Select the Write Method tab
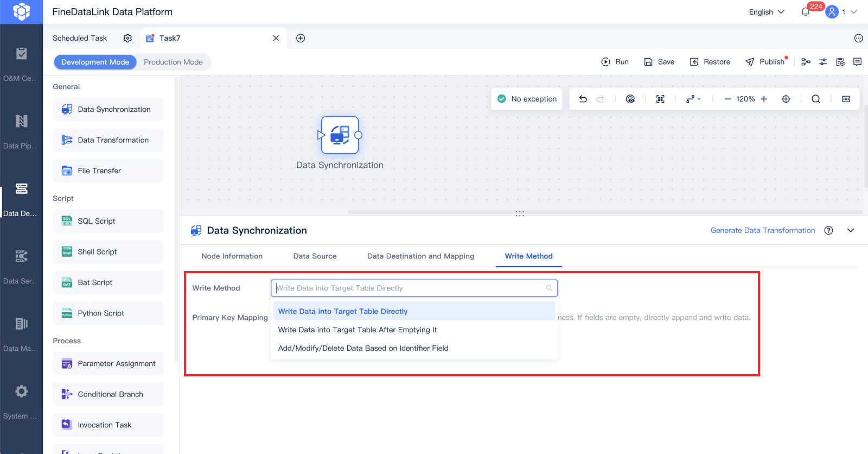The width and height of the screenshot is (868, 454). 528,256
